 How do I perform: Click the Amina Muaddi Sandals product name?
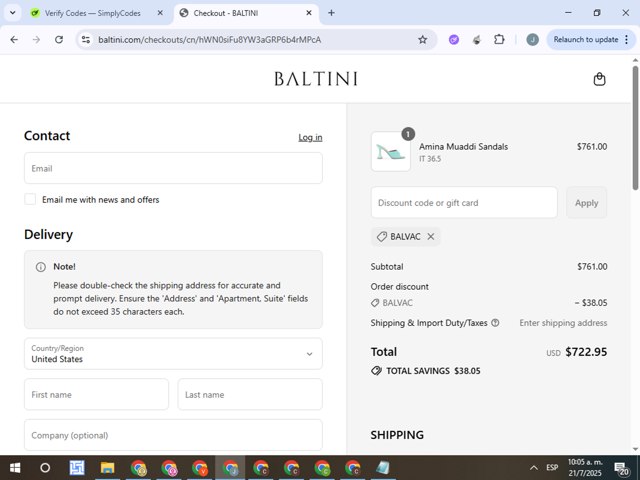[x=463, y=147]
